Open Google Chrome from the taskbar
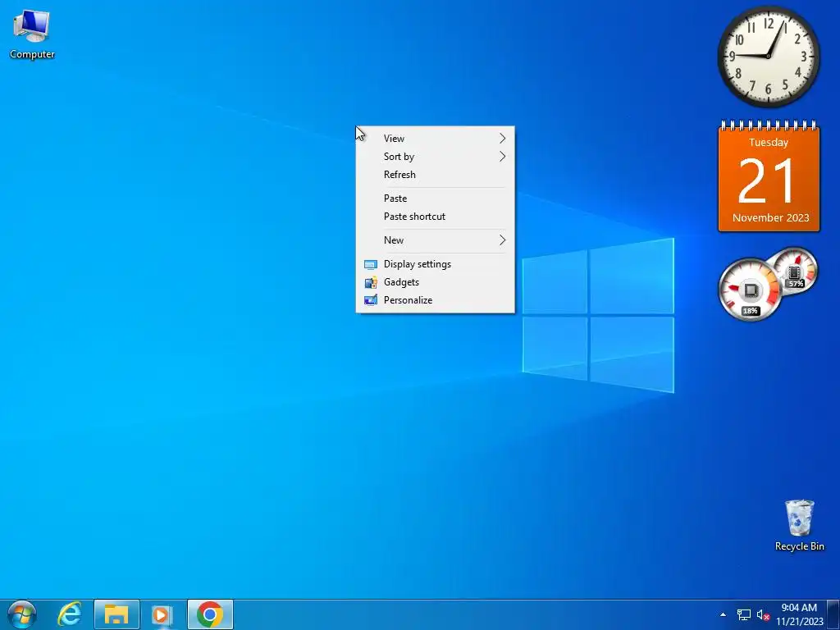This screenshot has height=630, width=840. (x=210, y=614)
